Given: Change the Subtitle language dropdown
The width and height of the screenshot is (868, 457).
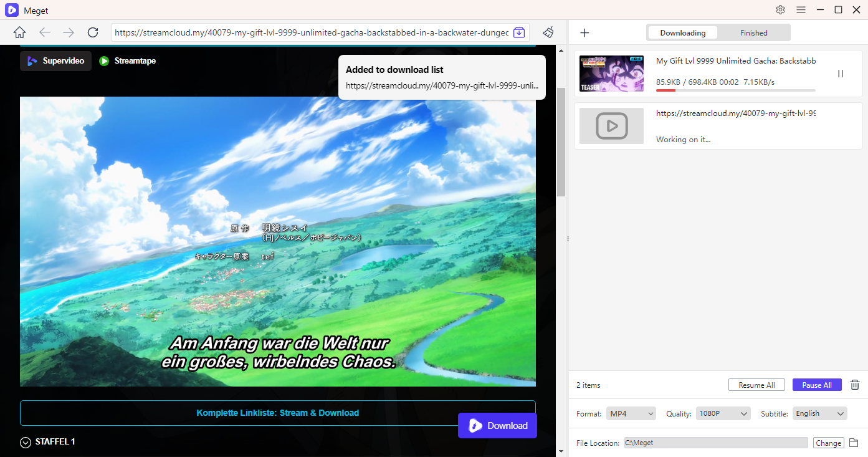Looking at the screenshot, I should coord(819,413).
